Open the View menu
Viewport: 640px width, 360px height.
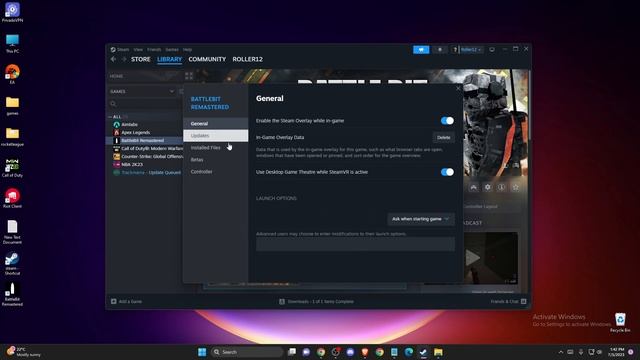coord(138,49)
